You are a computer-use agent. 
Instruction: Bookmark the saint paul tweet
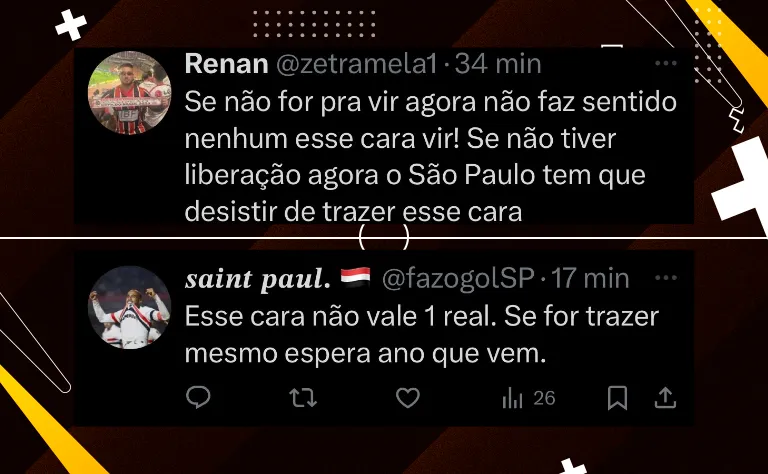(617, 398)
